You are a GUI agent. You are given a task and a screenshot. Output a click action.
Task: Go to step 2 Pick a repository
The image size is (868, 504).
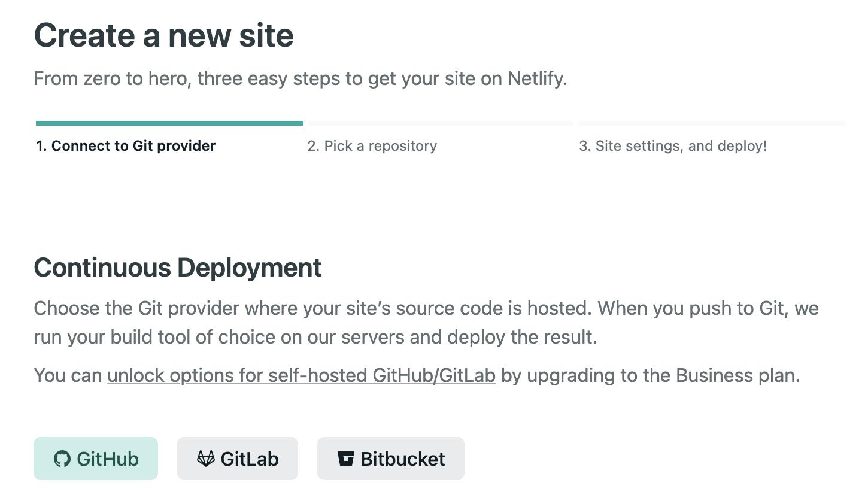pos(372,146)
